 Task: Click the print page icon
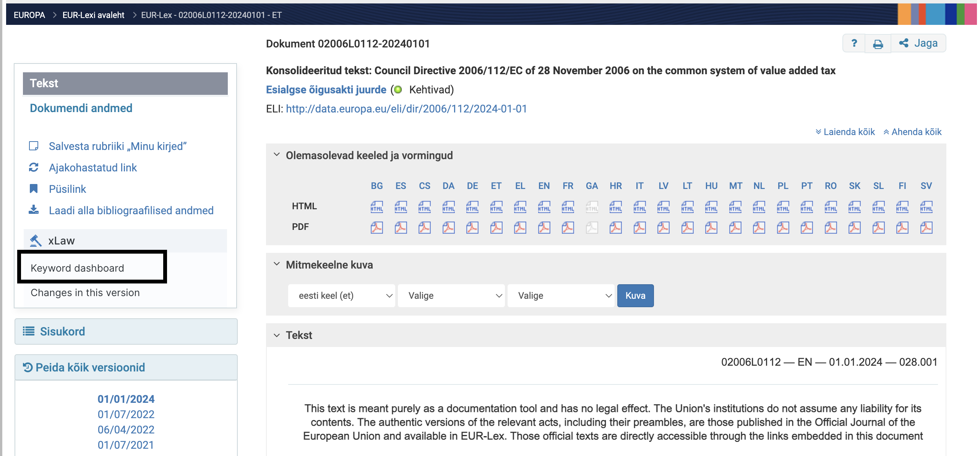(878, 44)
